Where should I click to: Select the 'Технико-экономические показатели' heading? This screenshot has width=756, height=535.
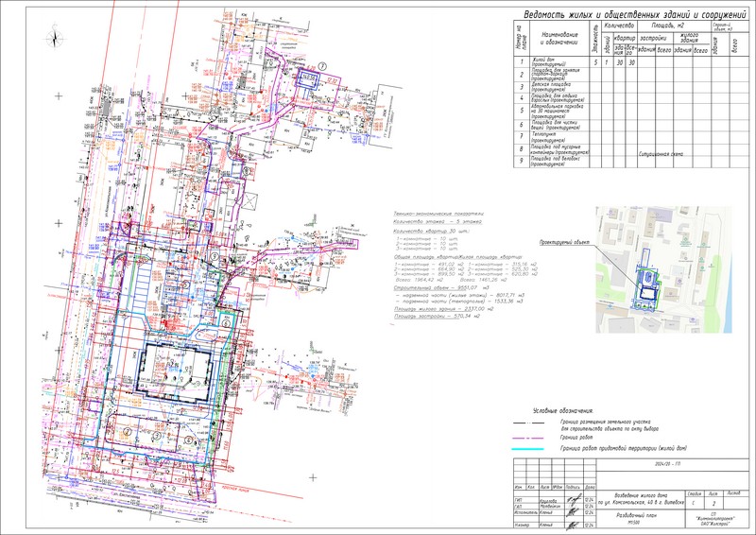pos(438,214)
